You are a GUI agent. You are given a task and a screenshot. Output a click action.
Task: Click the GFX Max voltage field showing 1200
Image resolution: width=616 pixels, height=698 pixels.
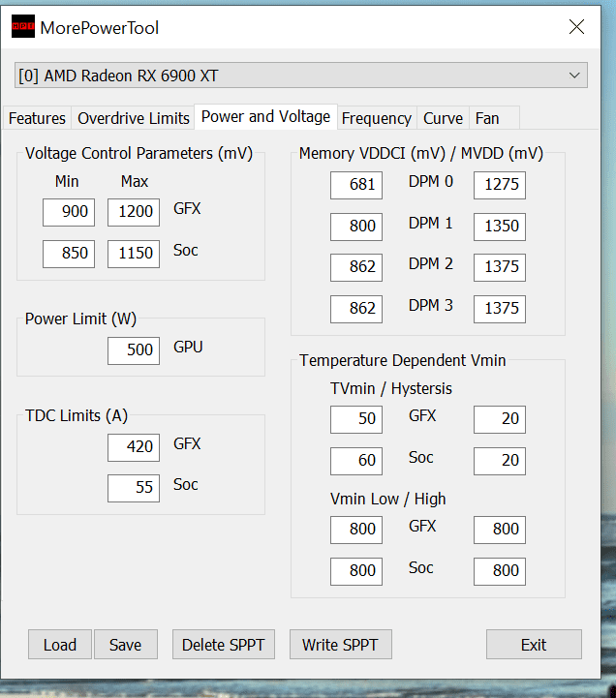[134, 212]
